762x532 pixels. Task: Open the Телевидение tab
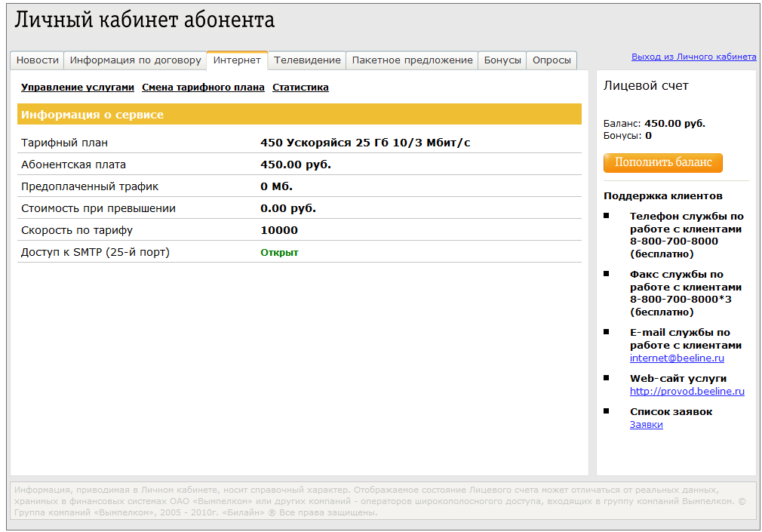coord(307,60)
